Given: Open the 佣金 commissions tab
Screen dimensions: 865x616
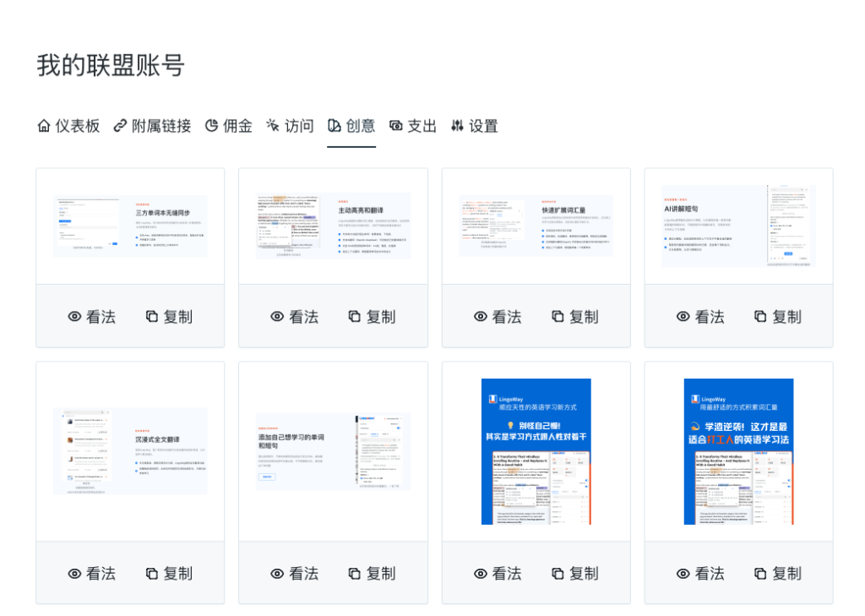Looking at the screenshot, I should point(229,127).
